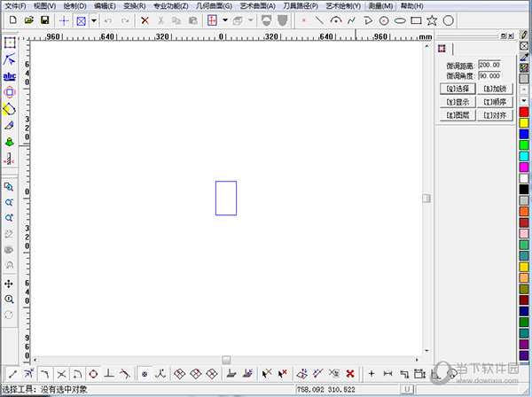Click the [W]显示 button
The height and width of the screenshot is (397, 532).
(x=458, y=102)
